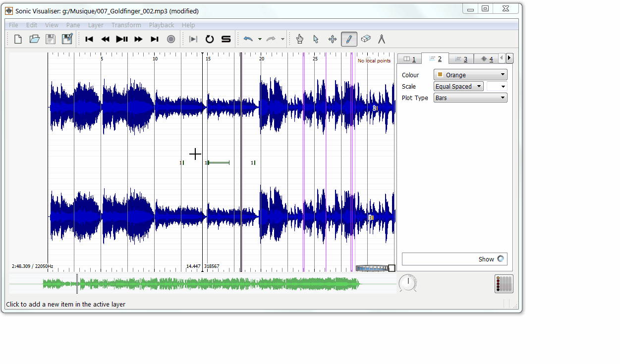Open the Colour dropdown showing Orange
The image size is (620, 364).
tap(470, 75)
